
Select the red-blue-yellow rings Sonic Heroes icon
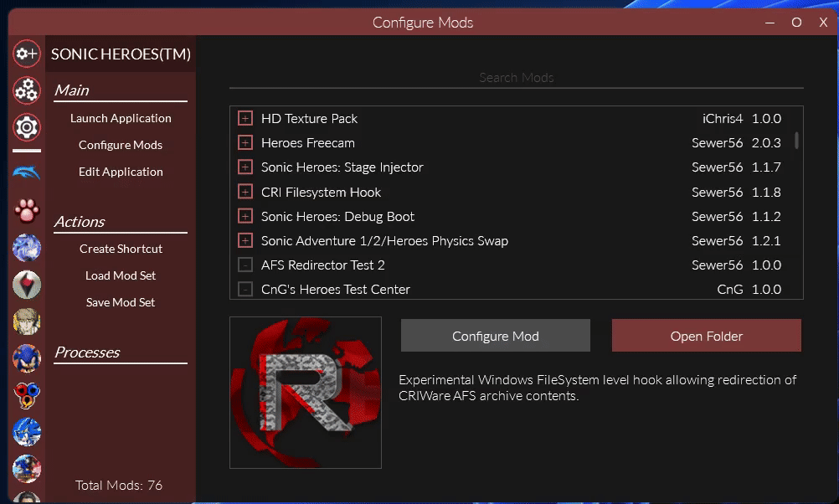[27, 395]
